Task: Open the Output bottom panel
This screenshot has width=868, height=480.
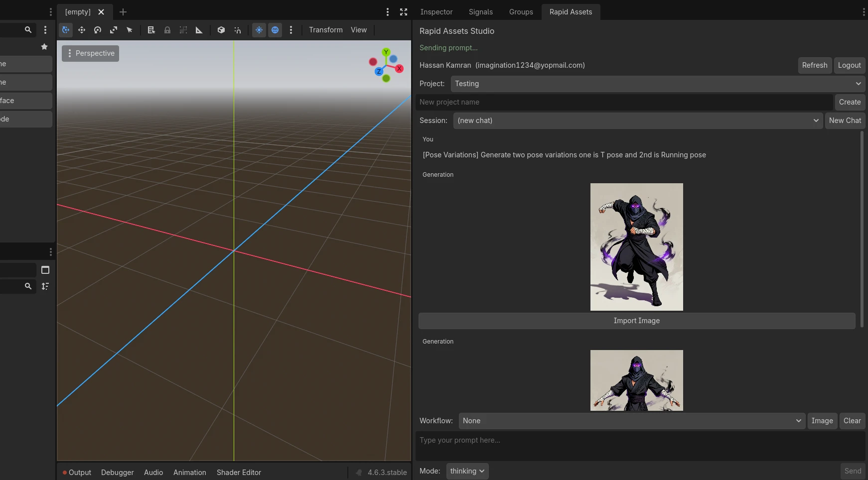Action: pyautogui.click(x=77, y=473)
